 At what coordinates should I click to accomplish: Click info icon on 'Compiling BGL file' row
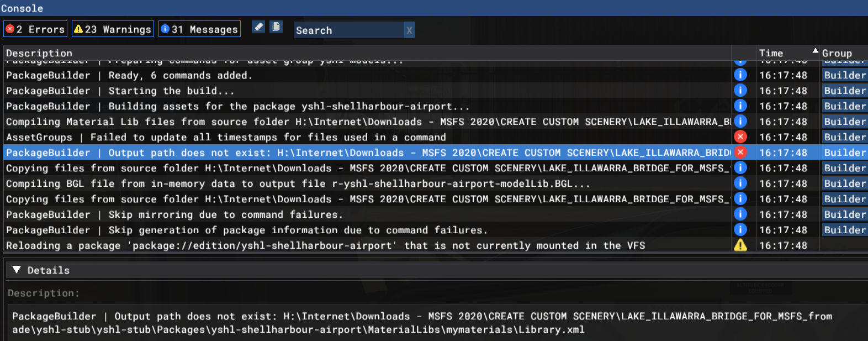740,183
